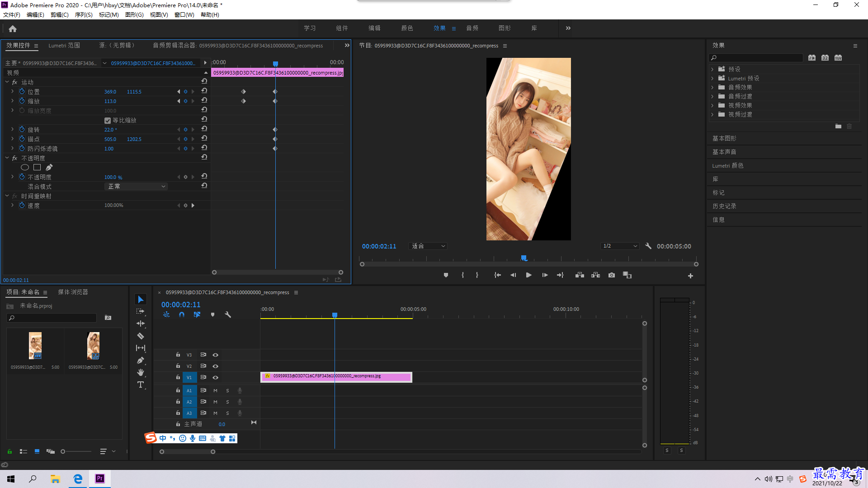Toggle animation stopwatch for 缩放
This screenshot has height=488, width=868.
(x=22, y=101)
